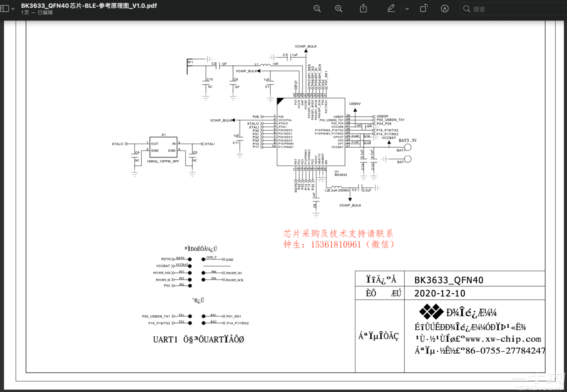Click the diamond company logo in title block
567x392 pixels.
click(431, 312)
